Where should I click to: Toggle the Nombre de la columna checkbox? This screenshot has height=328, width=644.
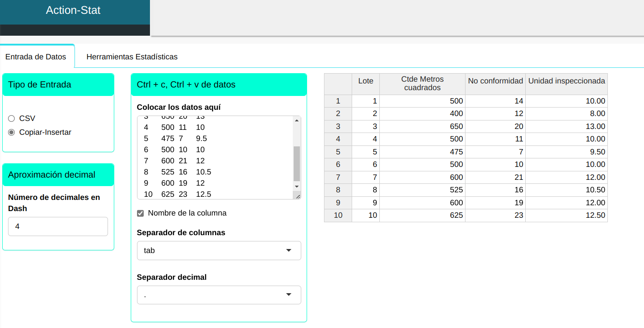pyautogui.click(x=141, y=213)
